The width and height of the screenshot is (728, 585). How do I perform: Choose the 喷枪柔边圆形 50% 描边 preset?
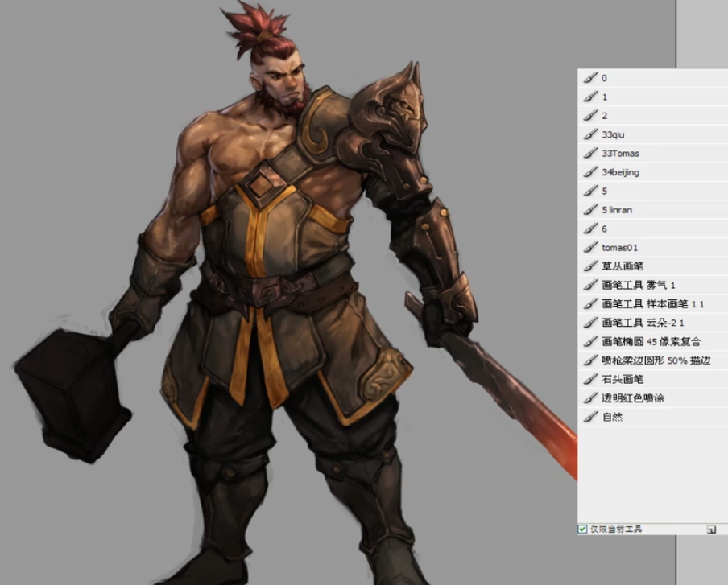(x=653, y=360)
